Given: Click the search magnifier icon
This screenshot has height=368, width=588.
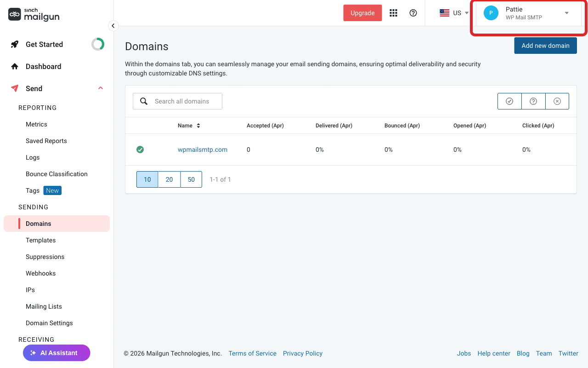Looking at the screenshot, I should tap(144, 101).
